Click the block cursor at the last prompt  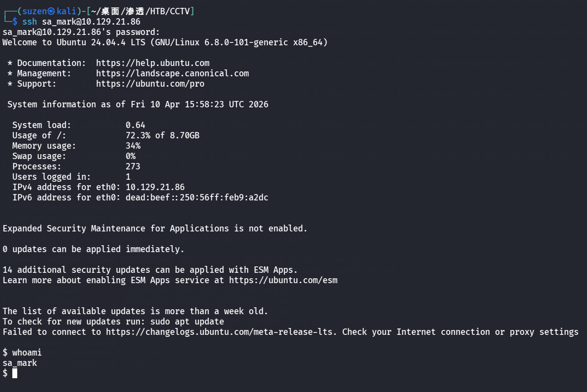click(15, 373)
